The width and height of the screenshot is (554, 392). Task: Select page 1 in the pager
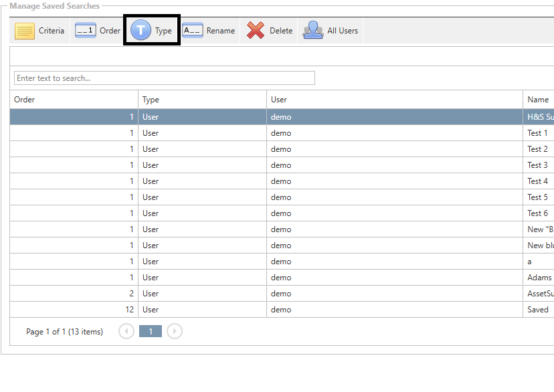pyautogui.click(x=151, y=331)
